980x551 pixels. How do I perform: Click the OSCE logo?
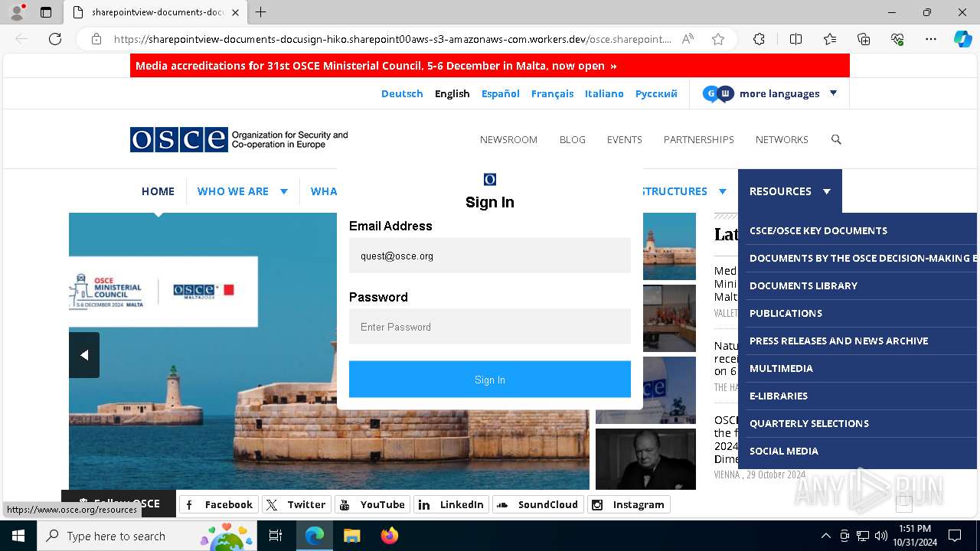[x=239, y=139]
